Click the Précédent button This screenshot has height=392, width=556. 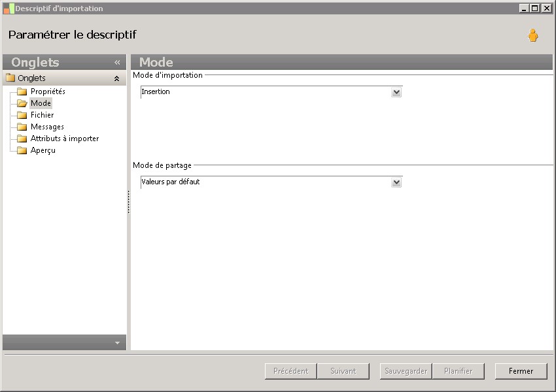pos(291,371)
